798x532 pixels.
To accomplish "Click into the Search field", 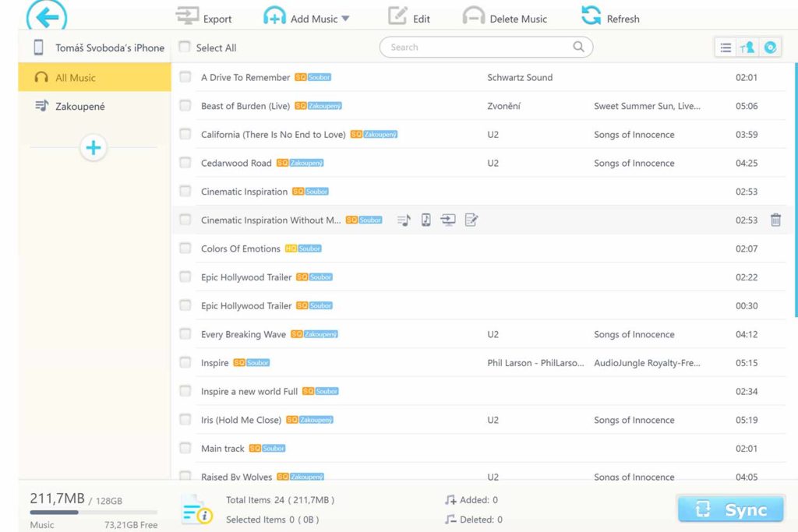I will click(486, 47).
